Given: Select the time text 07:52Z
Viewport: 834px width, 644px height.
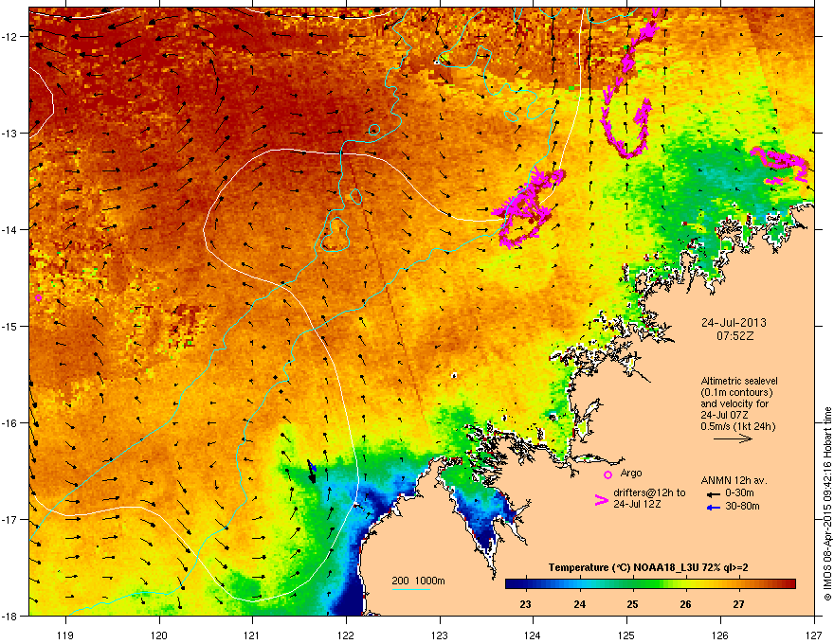Looking at the screenshot, I should tap(734, 336).
